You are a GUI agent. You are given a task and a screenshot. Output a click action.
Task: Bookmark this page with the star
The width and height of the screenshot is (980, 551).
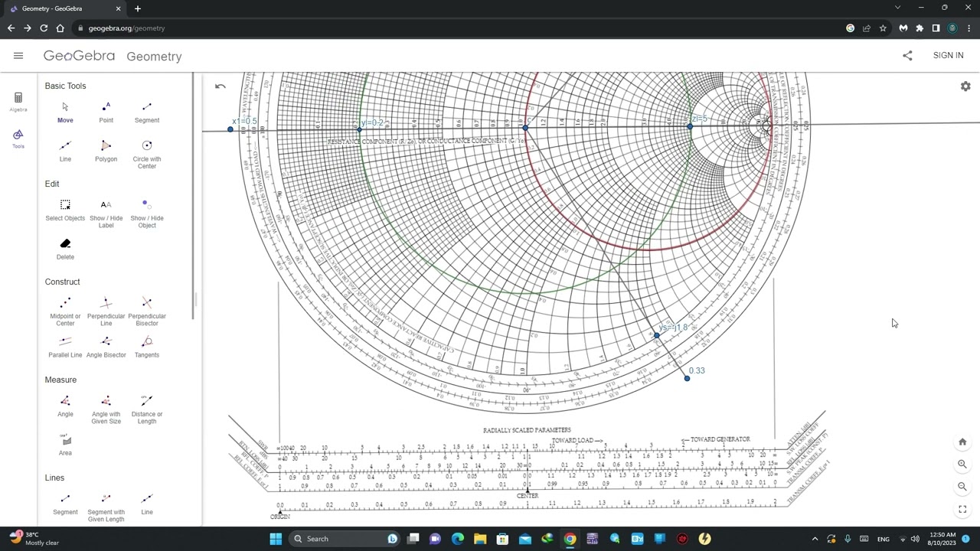(x=883, y=28)
